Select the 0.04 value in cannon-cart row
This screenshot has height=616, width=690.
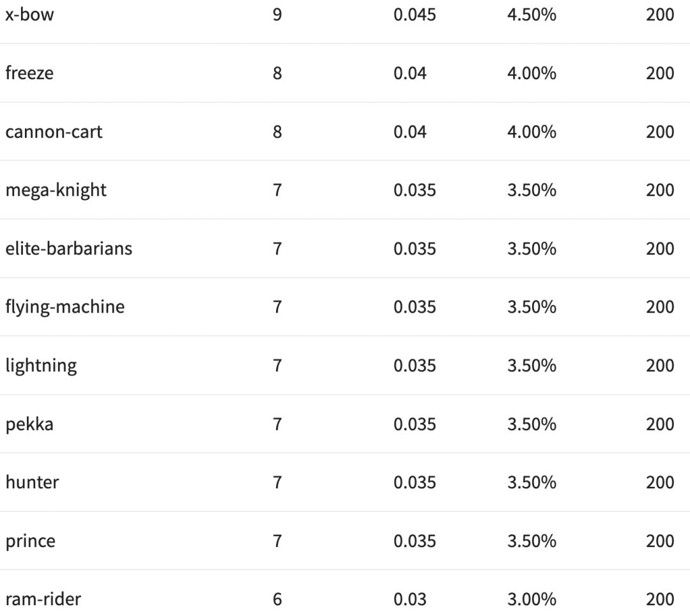(410, 132)
